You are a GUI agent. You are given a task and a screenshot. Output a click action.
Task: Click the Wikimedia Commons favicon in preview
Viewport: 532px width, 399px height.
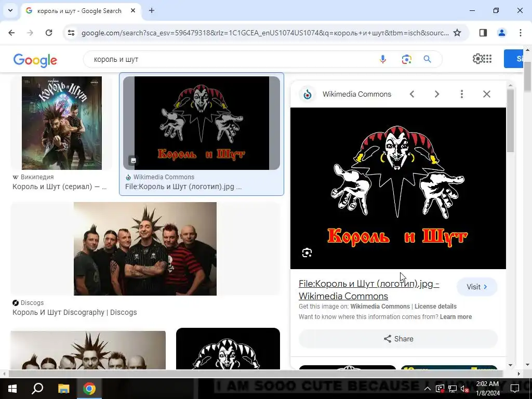(308, 95)
